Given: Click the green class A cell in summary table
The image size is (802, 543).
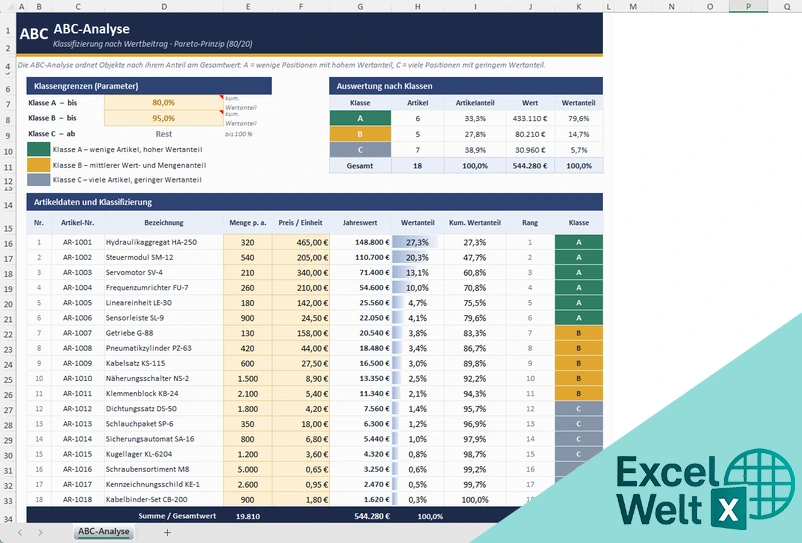Looking at the screenshot, I should [360, 118].
